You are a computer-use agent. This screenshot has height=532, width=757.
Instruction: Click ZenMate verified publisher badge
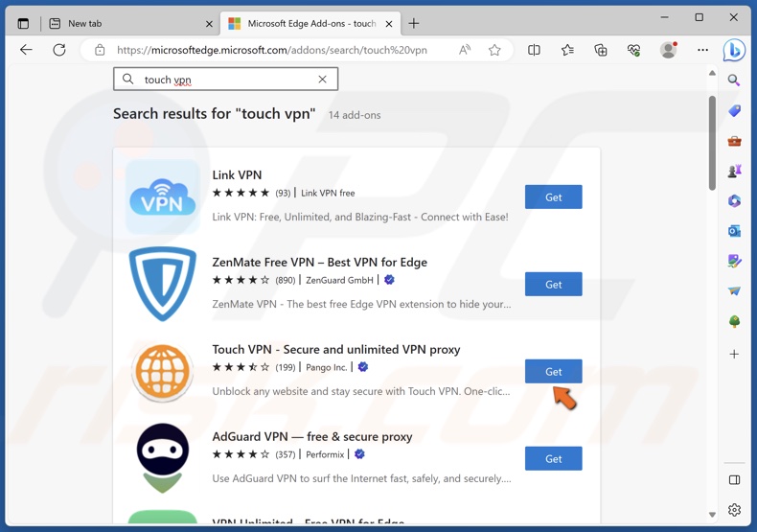pyautogui.click(x=389, y=280)
